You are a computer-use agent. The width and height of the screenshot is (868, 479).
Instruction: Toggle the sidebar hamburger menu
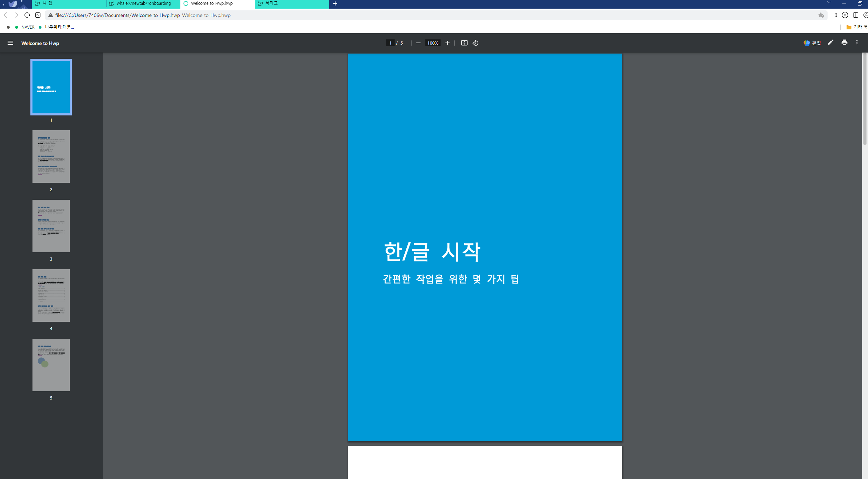coord(10,43)
